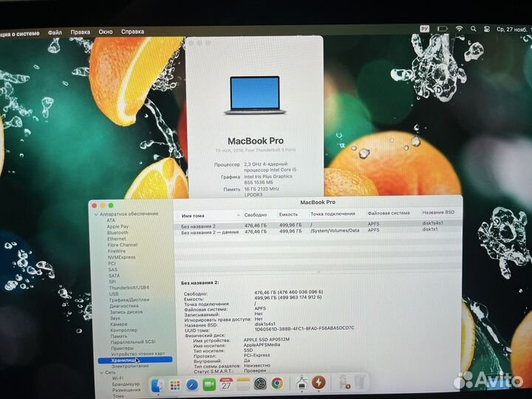Open Control Center in the menu bar
The width and height of the screenshot is (532, 399).
[487, 29]
